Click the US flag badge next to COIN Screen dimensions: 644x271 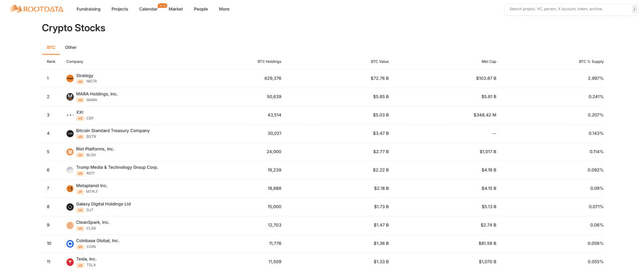pos(80,247)
